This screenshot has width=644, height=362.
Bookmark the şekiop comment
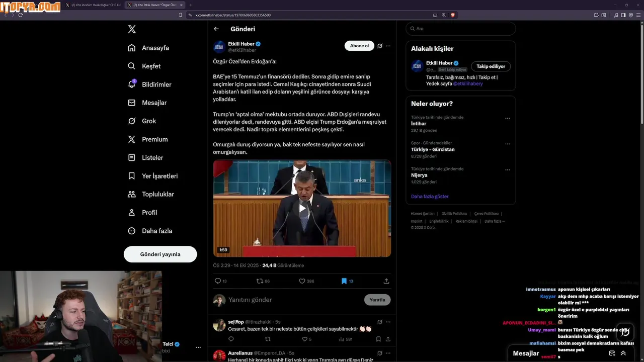click(378, 339)
